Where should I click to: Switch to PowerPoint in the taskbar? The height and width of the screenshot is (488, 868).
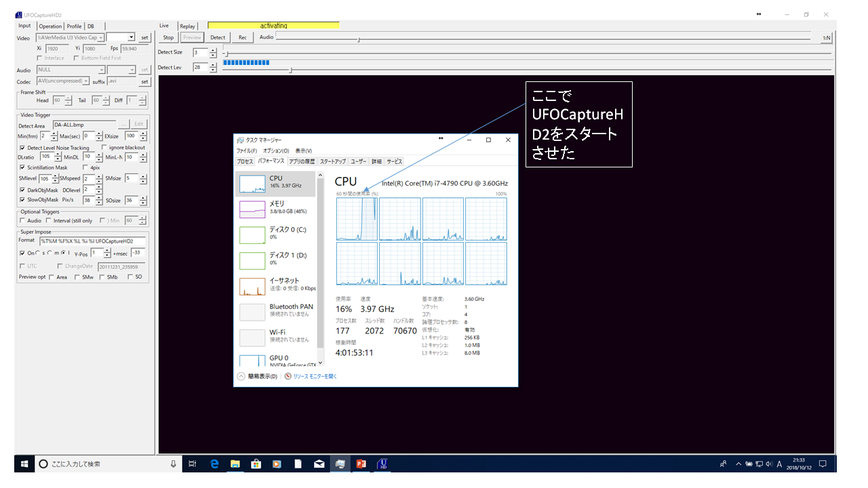(x=361, y=464)
